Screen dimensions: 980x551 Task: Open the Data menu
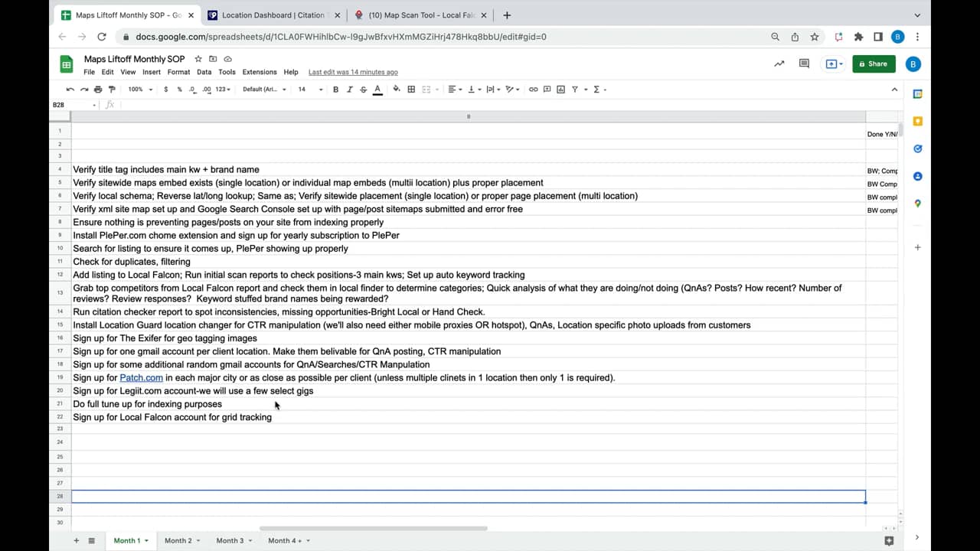pyautogui.click(x=204, y=72)
